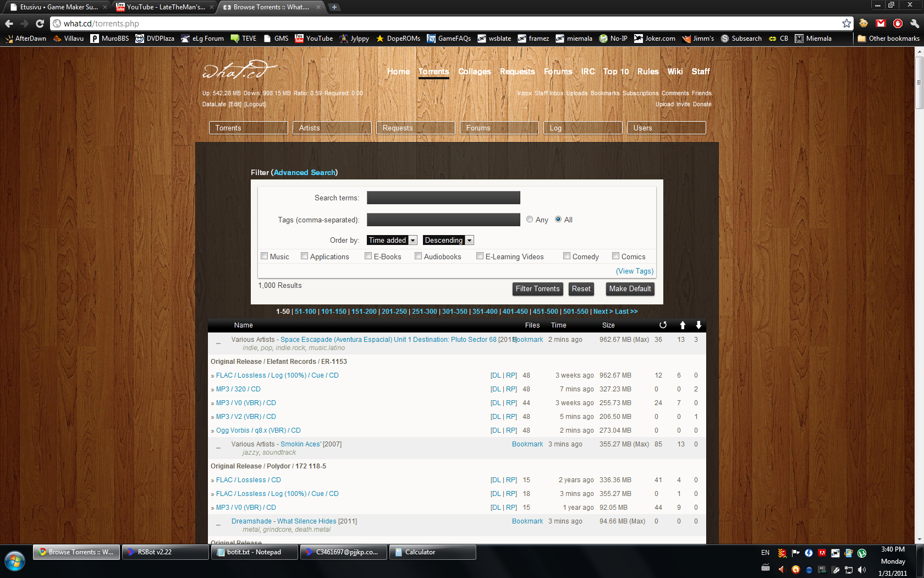Open the Time added order-by dropdown
Image resolution: width=924 pixels, height=578 pixels.
(x=392, y=240)
